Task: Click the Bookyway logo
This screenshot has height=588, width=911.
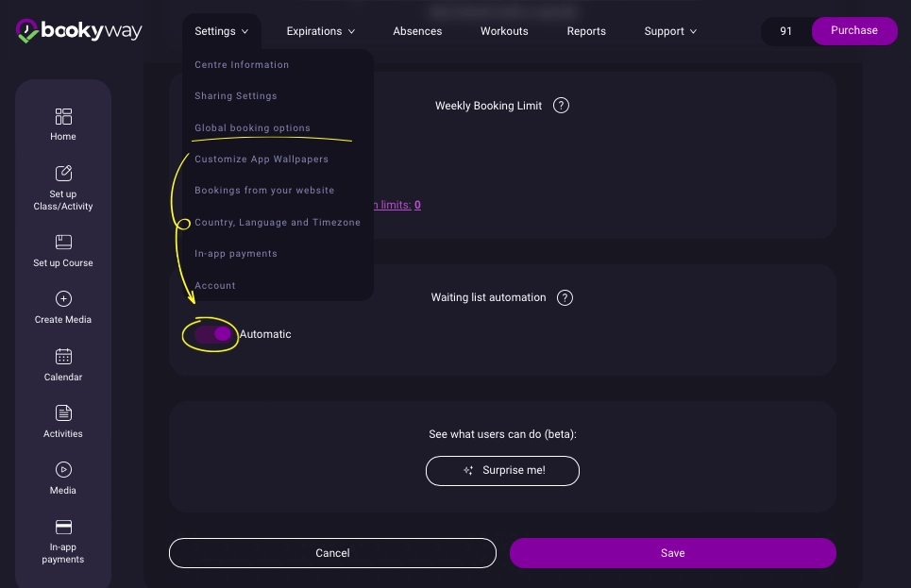Action: click(79, 31)
